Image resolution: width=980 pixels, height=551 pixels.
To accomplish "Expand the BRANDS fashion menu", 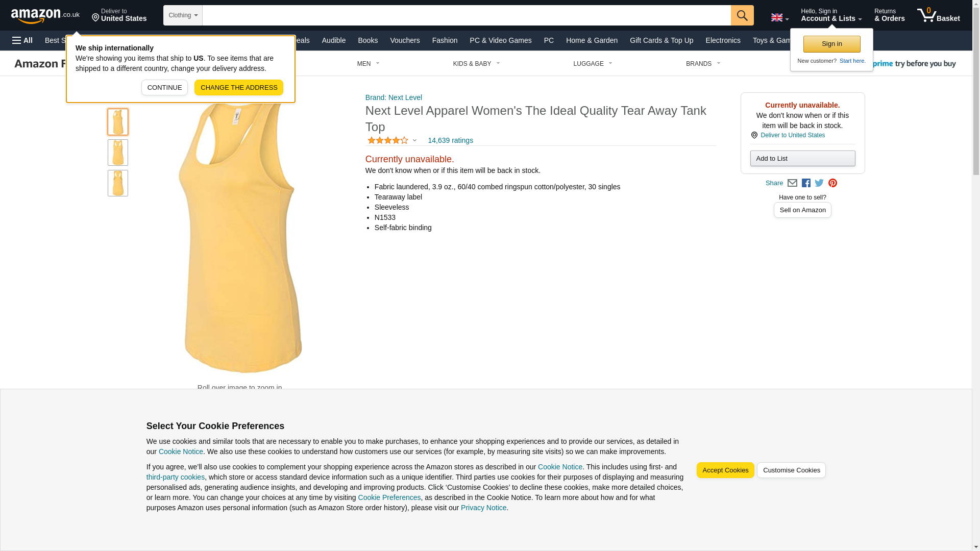I will pos(703,64).
